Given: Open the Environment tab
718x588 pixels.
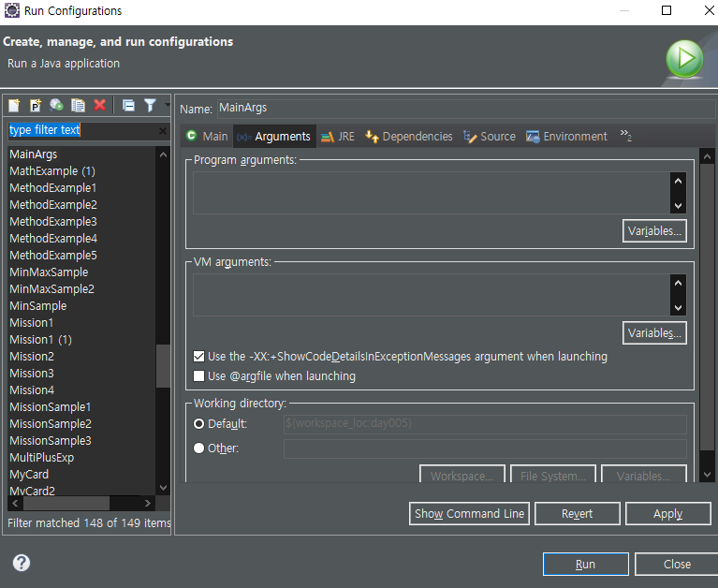Looking at the screenshot, I should click(567, 137).
